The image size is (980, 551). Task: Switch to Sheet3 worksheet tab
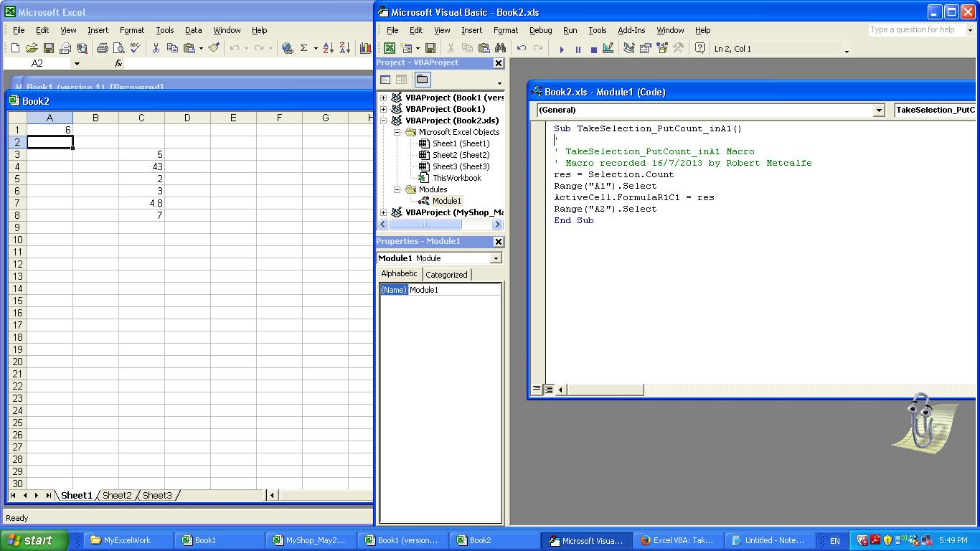click(x=157, y=495)
